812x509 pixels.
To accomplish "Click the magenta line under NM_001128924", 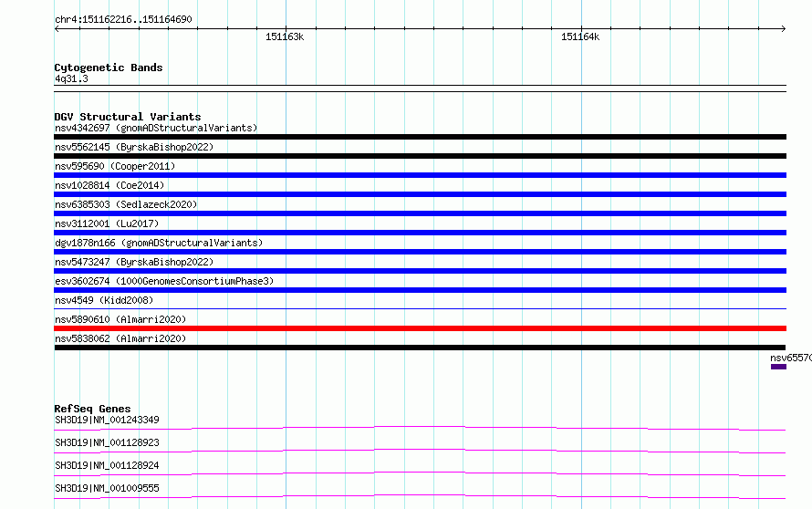I will pyautogui.click(x=420, y=473).
